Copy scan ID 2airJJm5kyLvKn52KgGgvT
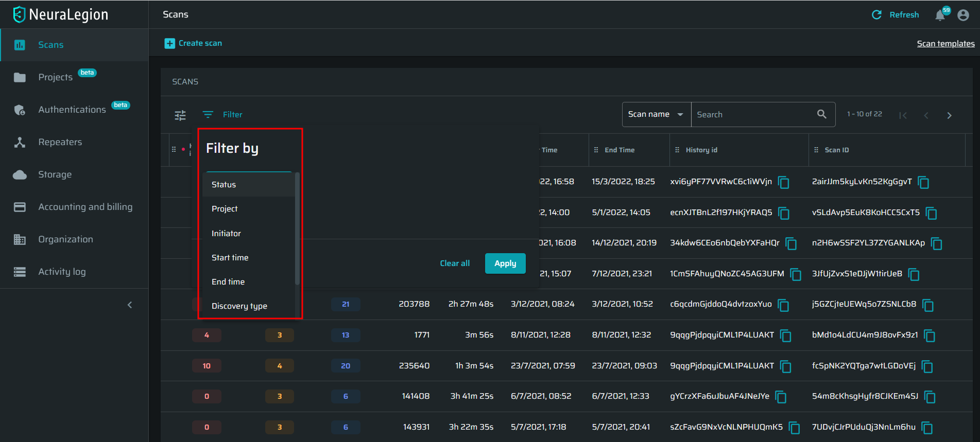The image size is (980, 442). click(x=924, y=182)
